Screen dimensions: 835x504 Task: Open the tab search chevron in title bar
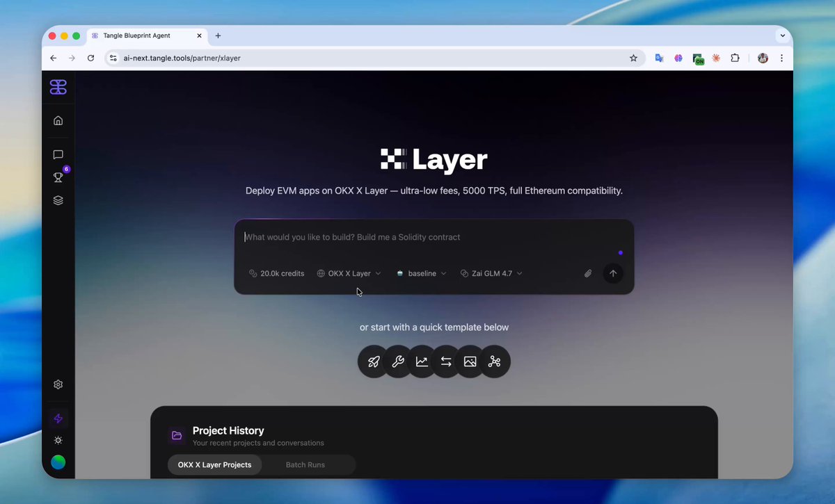click(781, 35)
